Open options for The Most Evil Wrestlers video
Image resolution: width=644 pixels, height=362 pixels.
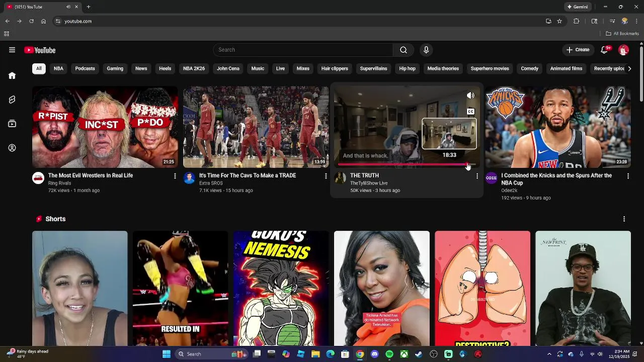coord(175,176)
